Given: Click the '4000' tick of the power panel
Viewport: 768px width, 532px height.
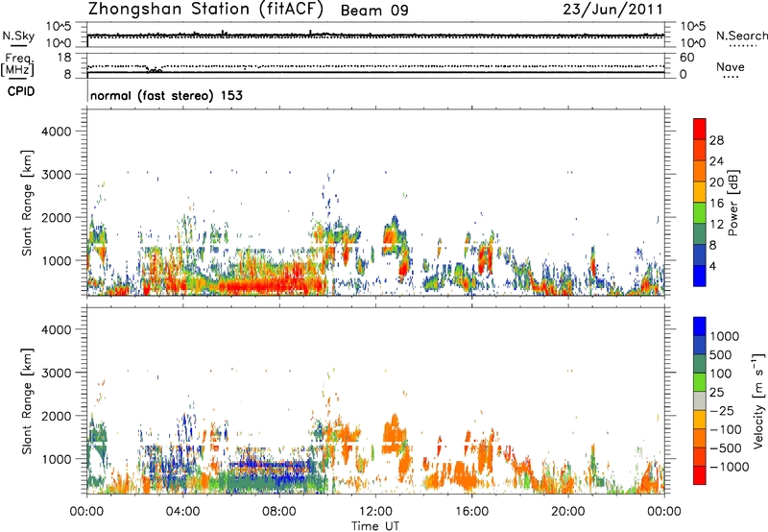Looking at the screenshot, I should (57, 132).
